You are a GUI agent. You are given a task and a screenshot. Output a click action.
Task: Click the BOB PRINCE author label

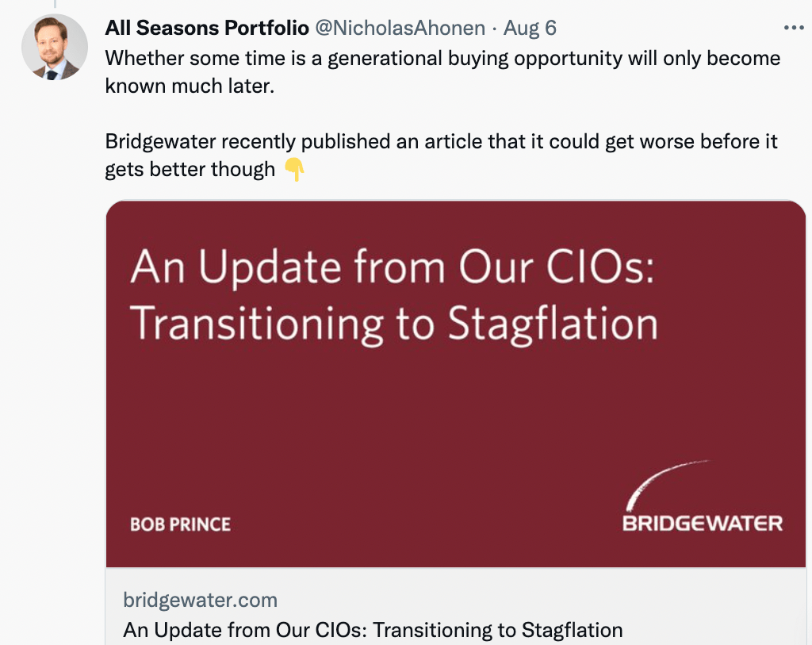click(x=180, y=524)
